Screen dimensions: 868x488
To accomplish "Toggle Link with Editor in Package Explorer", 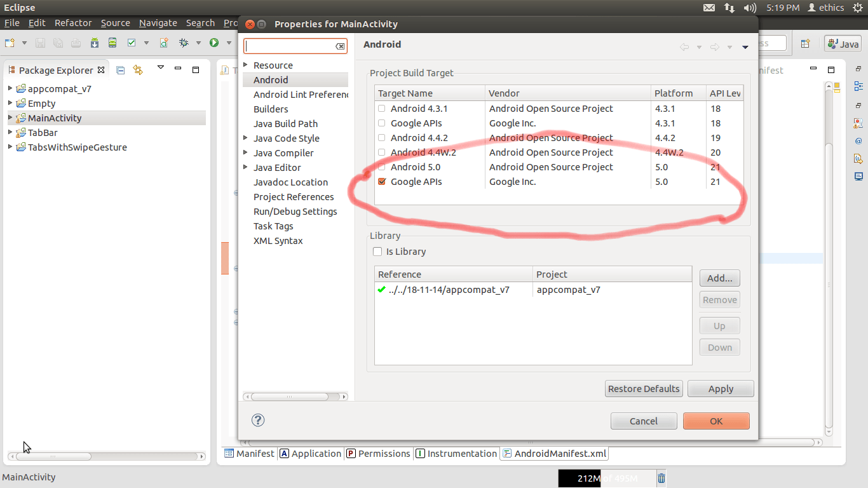I will click(138, 70).
